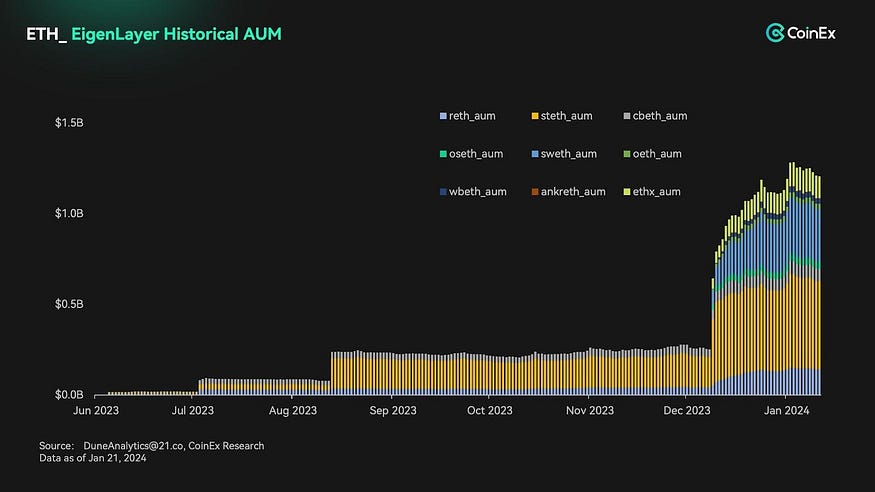Viewport: 875px width, 492px height.
Task: Click the CoinEx logo icon
Action: point(775,33)
